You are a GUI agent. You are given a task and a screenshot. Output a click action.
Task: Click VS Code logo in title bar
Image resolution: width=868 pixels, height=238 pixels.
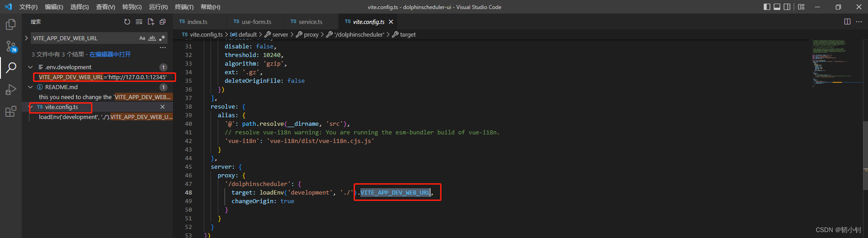point(8,7)
